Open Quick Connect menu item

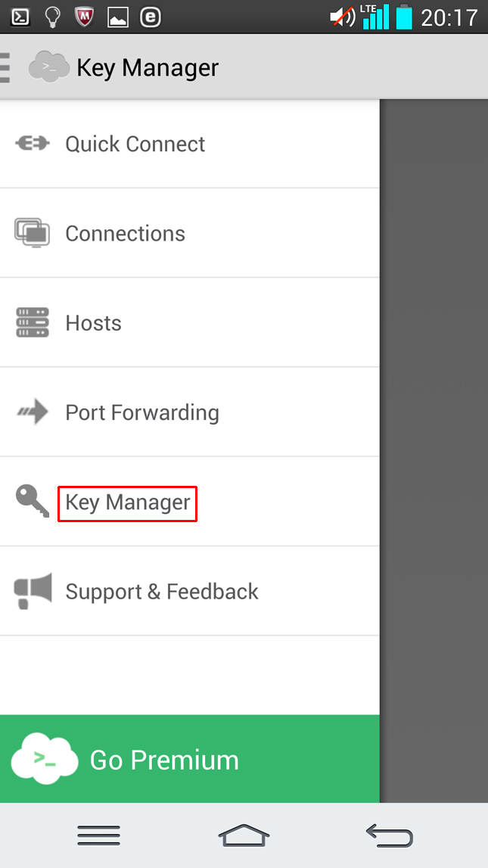click(x=135, y=144)
